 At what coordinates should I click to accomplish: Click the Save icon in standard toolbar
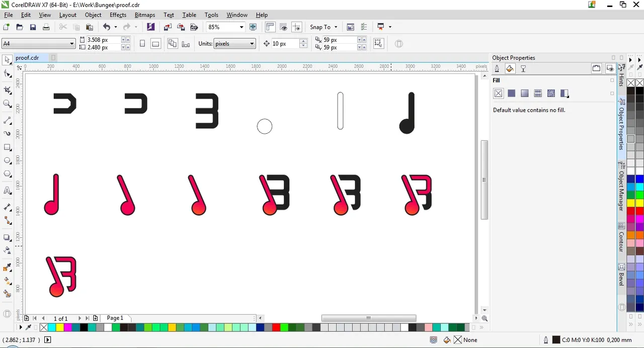pyautogui.click(x=33, y=27)
